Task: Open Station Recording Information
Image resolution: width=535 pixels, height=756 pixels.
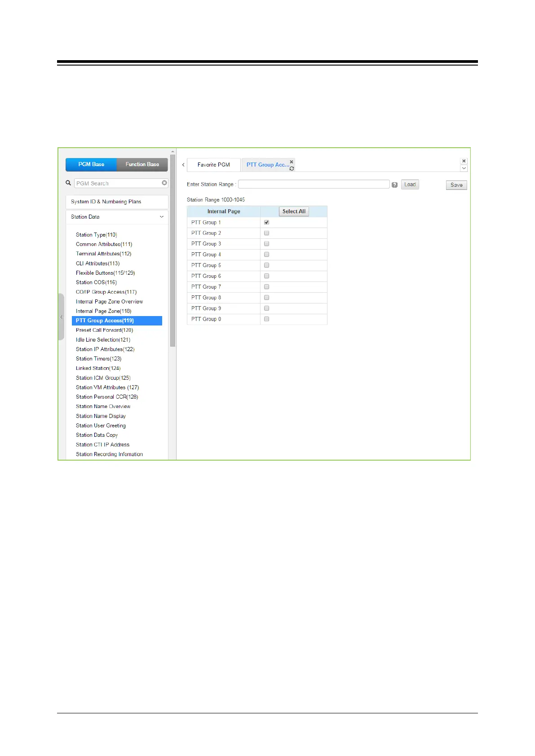Action: click(110, 454)
